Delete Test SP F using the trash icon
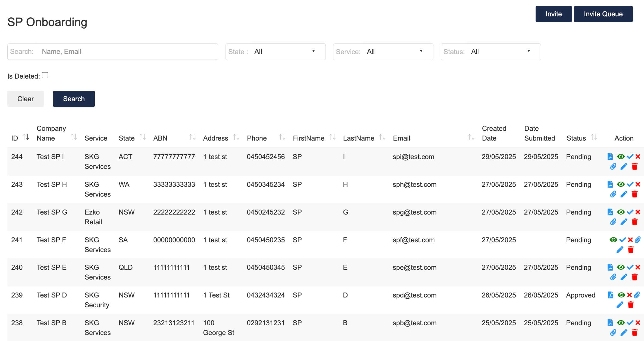The width and height of the screenshot is (644, 341). click(631, 250)
